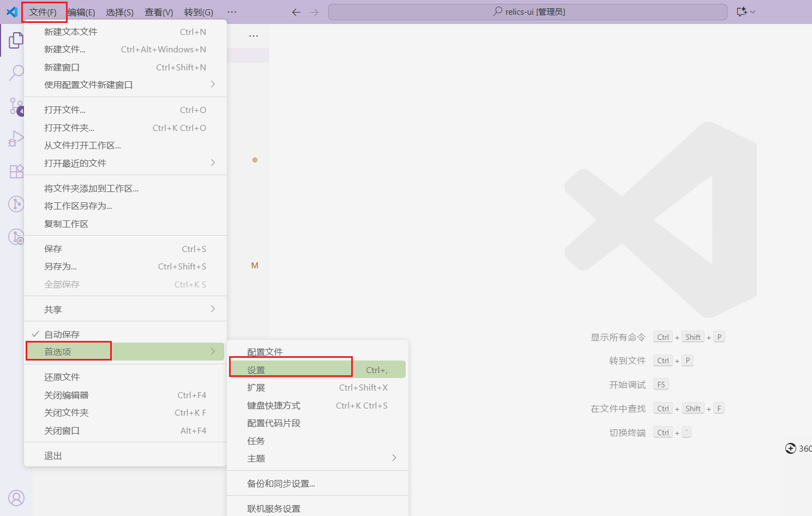This screenshot has width=812, height=516.
Task: Open the 选择(S) menu
Action: (x=119, y=12)
